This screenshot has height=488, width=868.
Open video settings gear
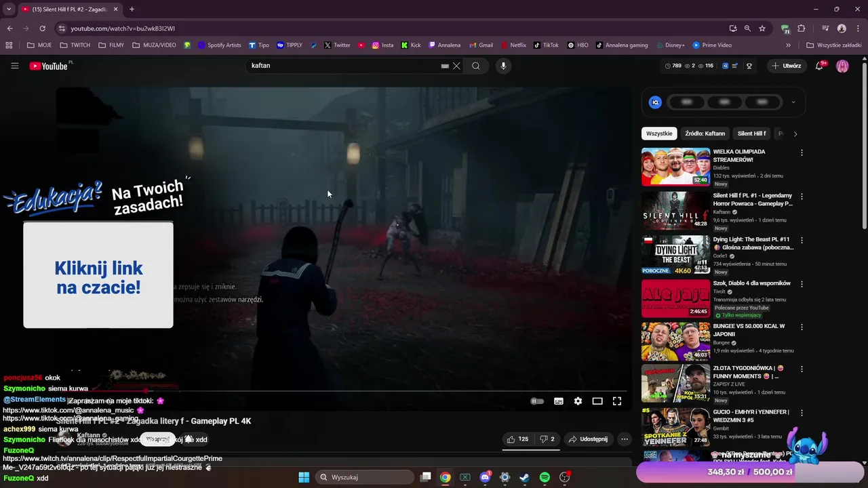coord(578,401)
